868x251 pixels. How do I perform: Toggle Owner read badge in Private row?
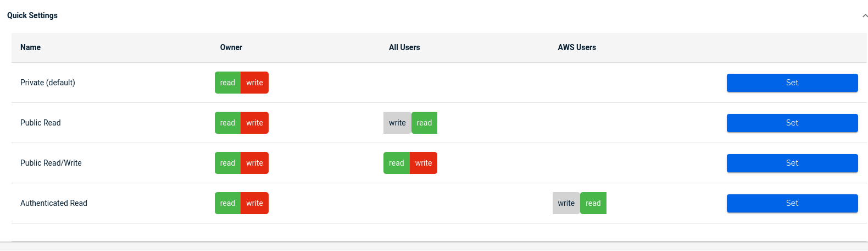coord(227,83)
